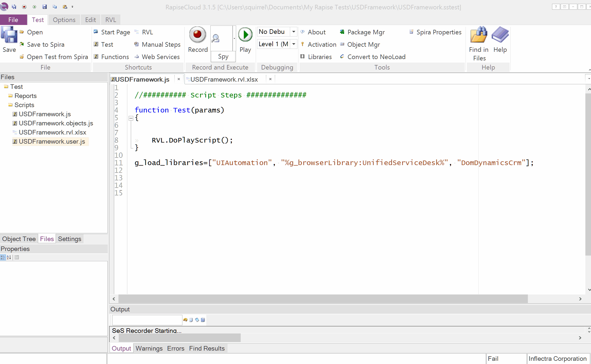Open the Spy magnifier tool
The height and width of the screenshot is (364, 591).
click(x=215, y=38)
